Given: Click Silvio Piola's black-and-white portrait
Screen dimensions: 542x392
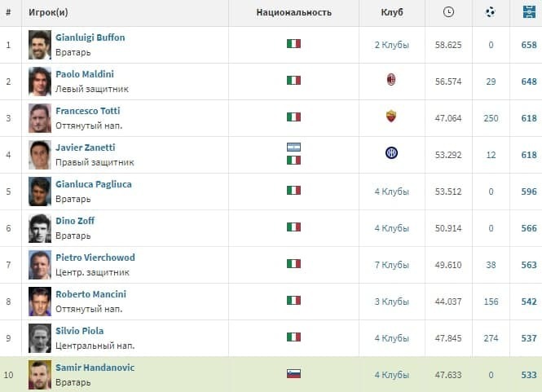Looking at the screenshot, I should pos(39,337).
